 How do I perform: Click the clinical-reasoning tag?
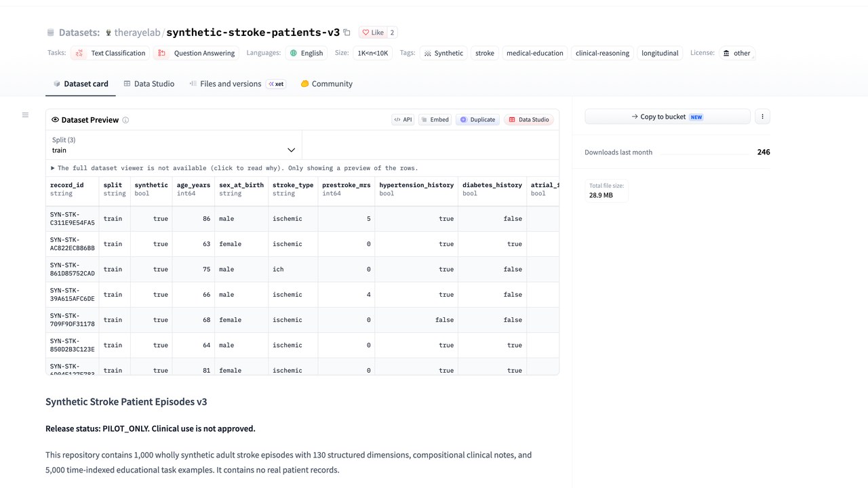602,53
